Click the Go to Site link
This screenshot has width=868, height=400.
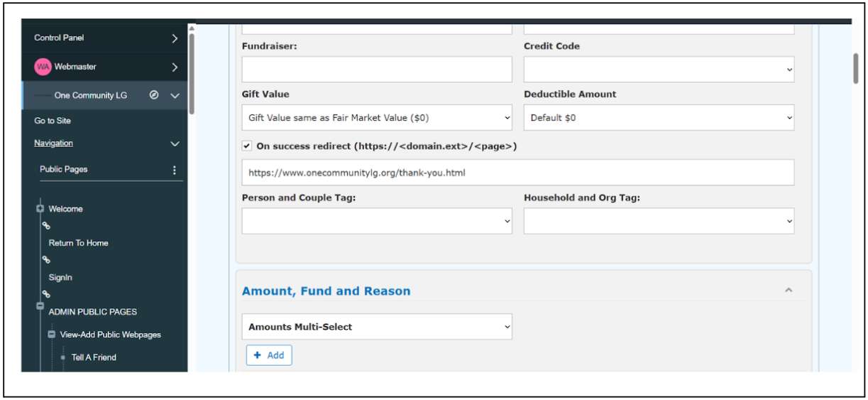click(53, 121)
